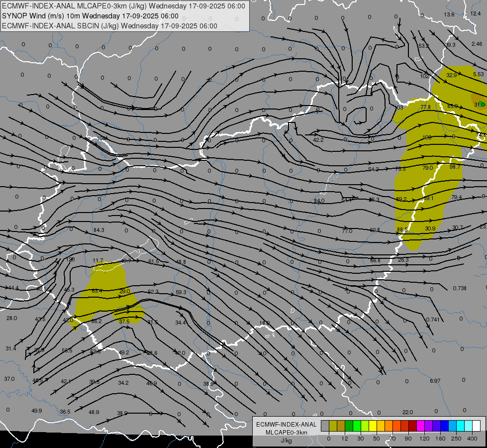Click the map value 77.0
The width and height of the screenshot is (487, 448).
(347, 231)
